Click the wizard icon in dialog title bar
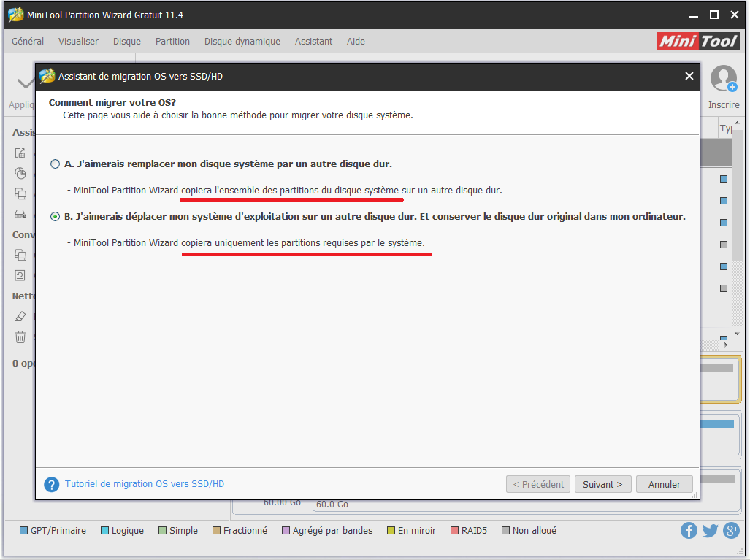Viewport: 750px width, 560px height. coord(47,76)
